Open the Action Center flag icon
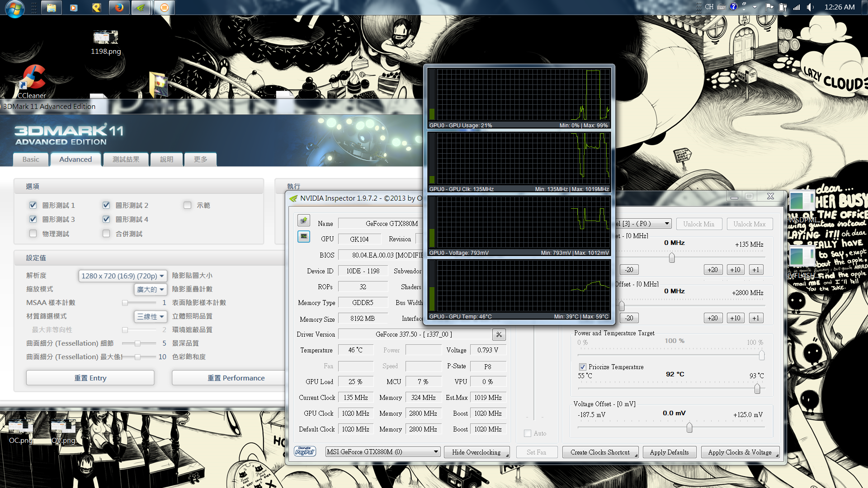The width and height of the screenshot is (868, 488). coord(769,7)
